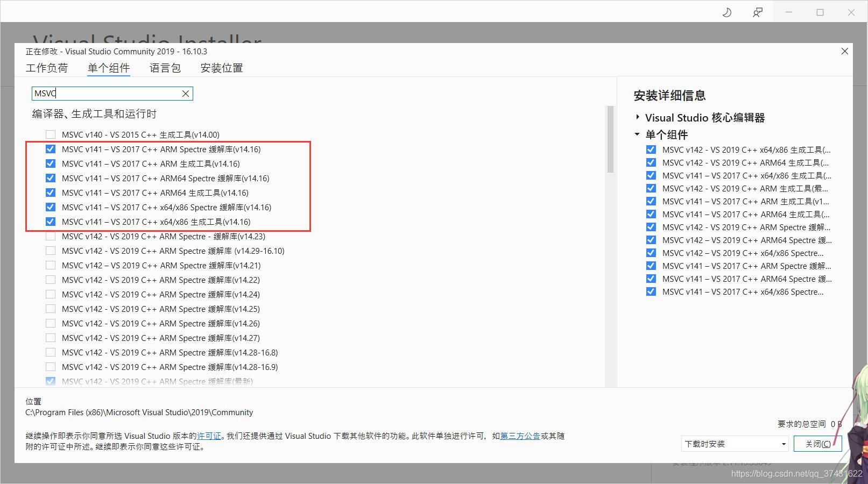The height and width of the screenshot is (484, 868).
Task: Uncheck MSVC v141 – VS 2017 C++ ARM Spectre 缓解库
Action: (x=50, y=149)
